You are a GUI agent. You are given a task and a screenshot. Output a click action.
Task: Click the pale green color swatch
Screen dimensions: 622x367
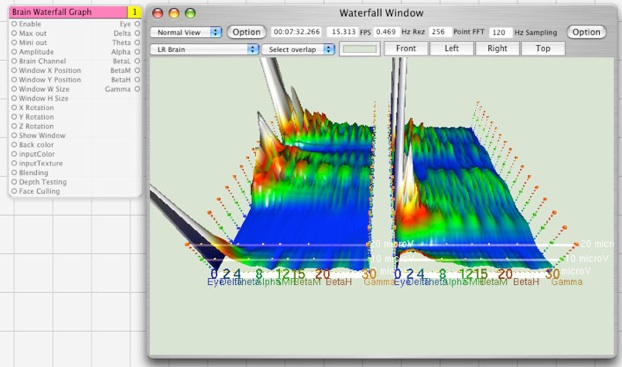point(360,49)
